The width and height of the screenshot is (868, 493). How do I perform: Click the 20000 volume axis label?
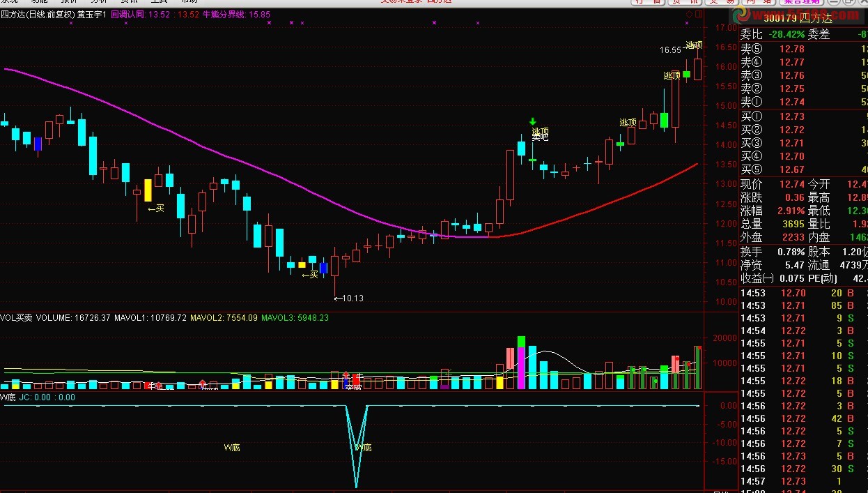pos(723,337)
